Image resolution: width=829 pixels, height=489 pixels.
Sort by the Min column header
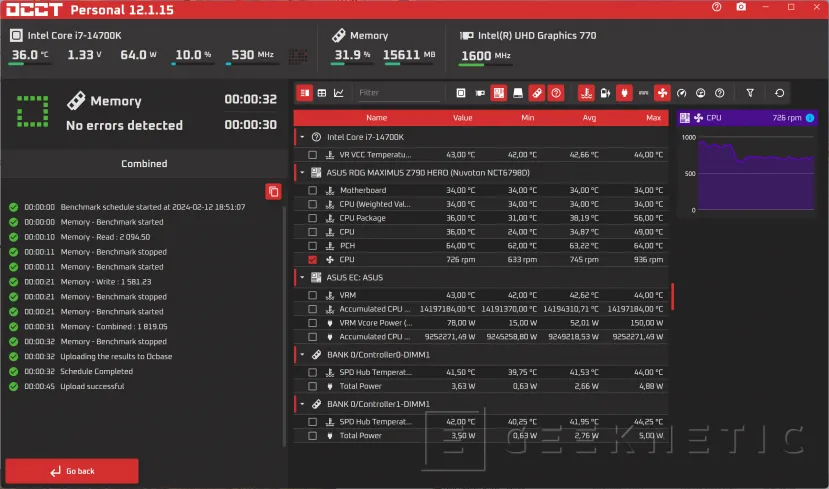pyautogui.click(x=528, y=118)
